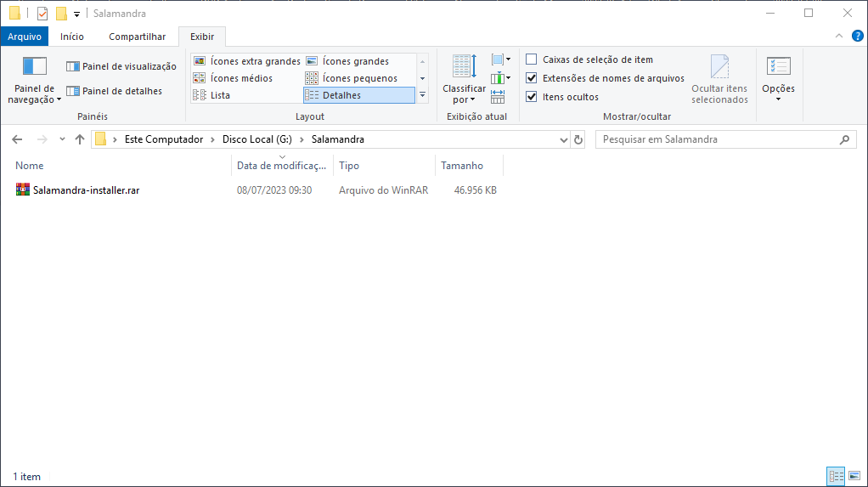Sort by Data de modificação column

point(282,166)
